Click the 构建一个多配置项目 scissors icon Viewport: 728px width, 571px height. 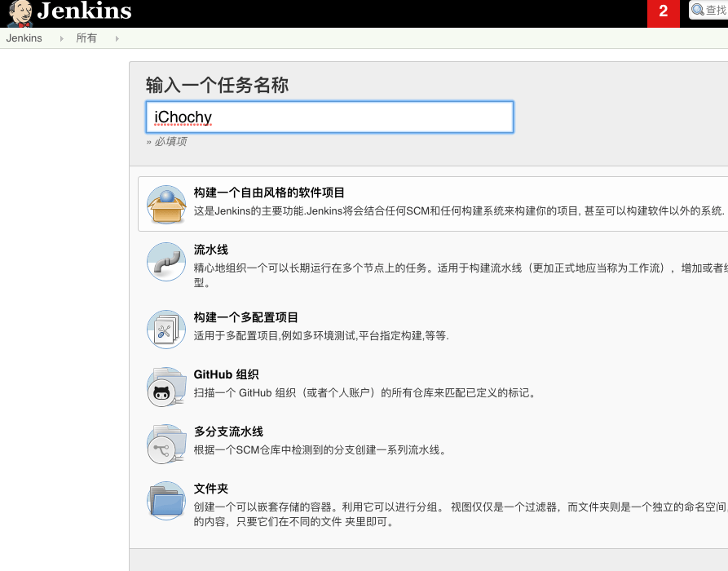click(165, 329)
